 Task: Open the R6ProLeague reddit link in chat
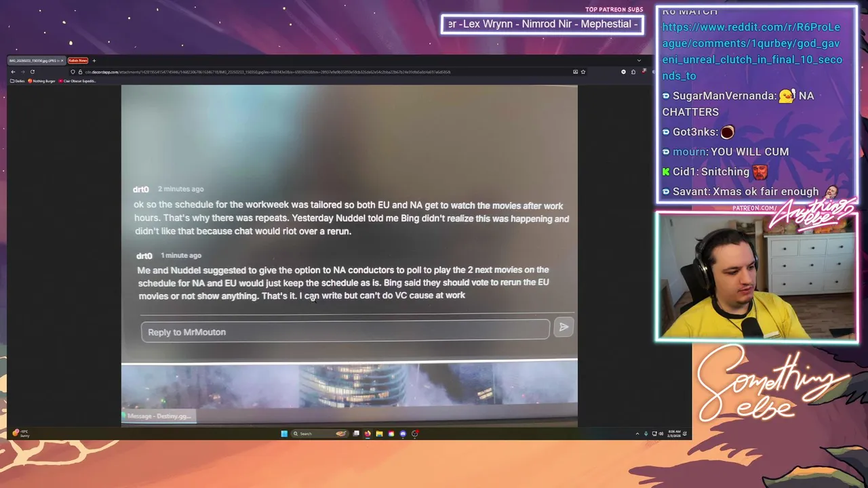pyautogui.click(x=752, y=52)
